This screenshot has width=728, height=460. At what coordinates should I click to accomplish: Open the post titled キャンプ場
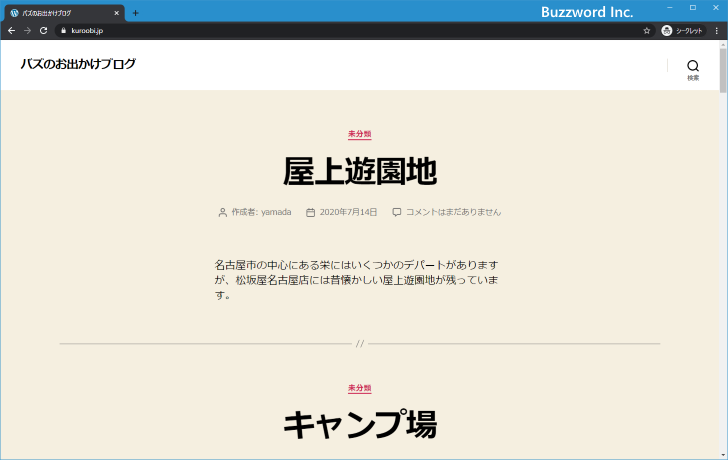pos(360,425)
